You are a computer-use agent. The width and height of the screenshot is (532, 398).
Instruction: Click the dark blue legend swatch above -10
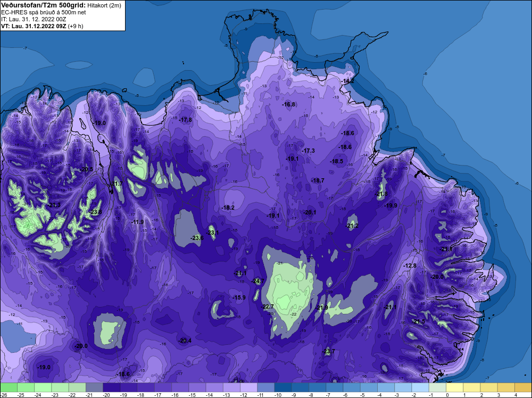(x=283, y=387)
